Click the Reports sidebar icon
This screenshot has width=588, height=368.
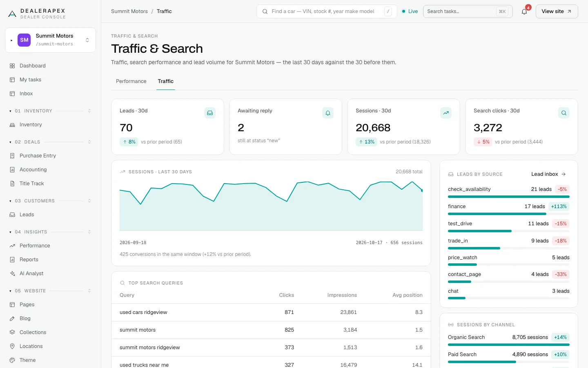(12, 260)
